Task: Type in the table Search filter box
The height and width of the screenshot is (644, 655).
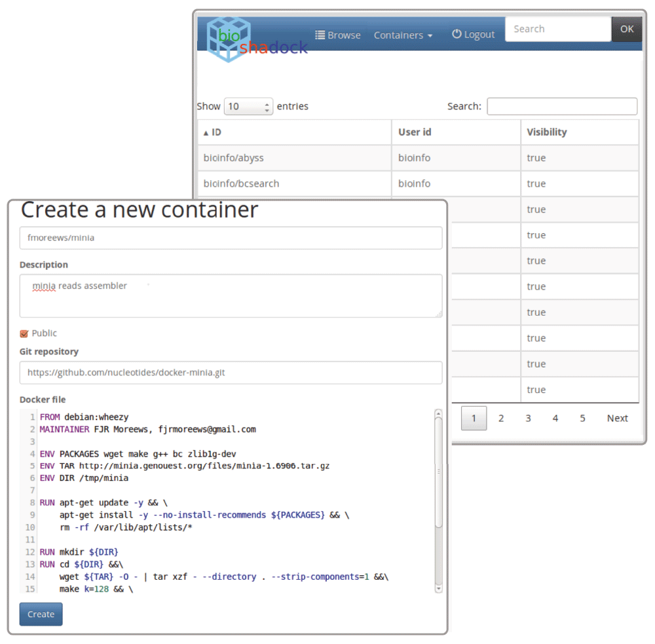Action: tap(561, 106)
